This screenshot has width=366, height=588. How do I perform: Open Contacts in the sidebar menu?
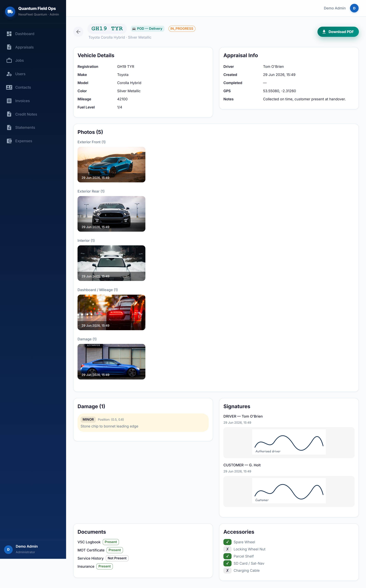tap(33, 87)
